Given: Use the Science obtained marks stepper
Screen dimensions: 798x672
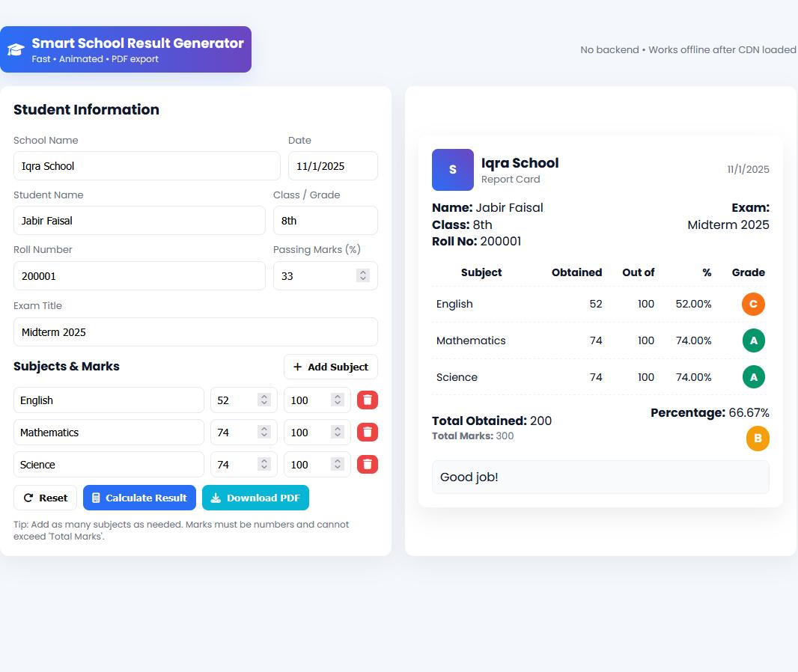Looking at the screenshot, I should pyautogui.click(x=264, y=465).
